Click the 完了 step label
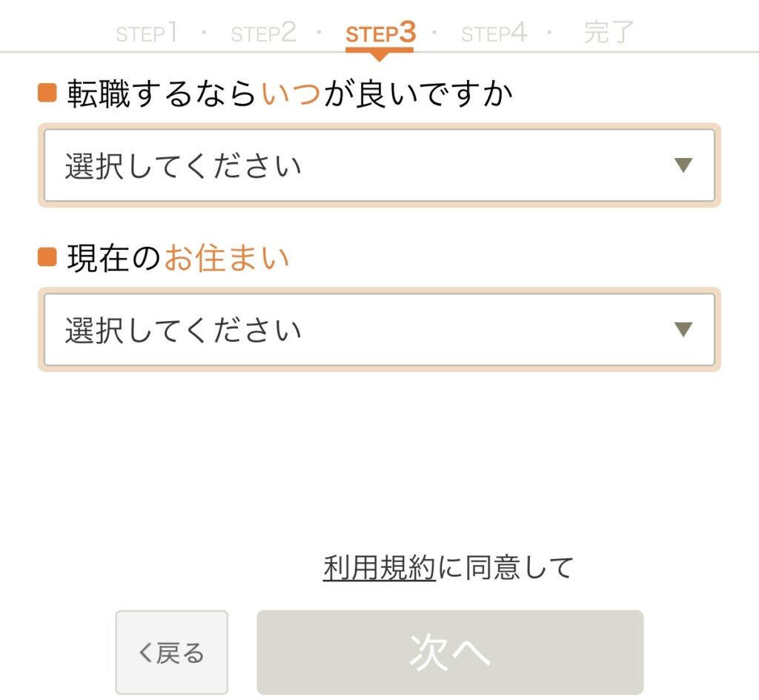The height and width of the screenshot is (700, 759). point(609,33)
